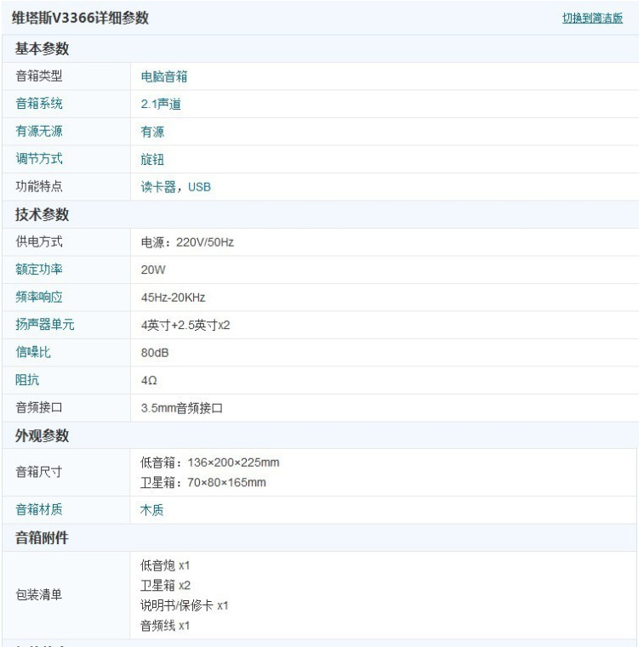Open the 阻抗 parameter link
644x647 pixels.
[27, 380]
